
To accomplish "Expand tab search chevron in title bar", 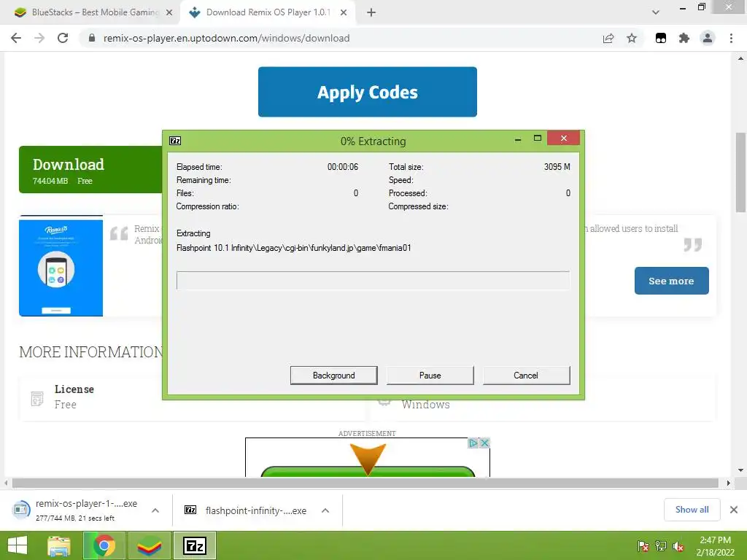I will 656,12.
